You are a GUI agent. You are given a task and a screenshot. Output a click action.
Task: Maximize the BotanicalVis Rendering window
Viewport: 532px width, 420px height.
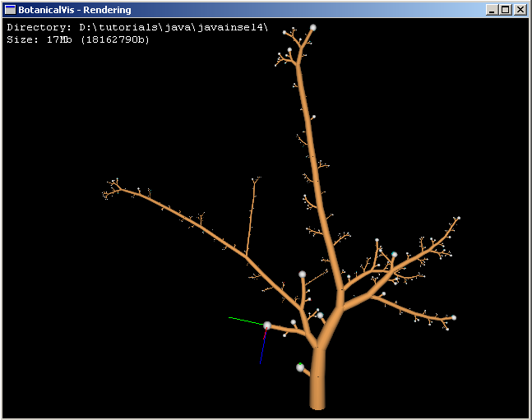click(505, 10)
